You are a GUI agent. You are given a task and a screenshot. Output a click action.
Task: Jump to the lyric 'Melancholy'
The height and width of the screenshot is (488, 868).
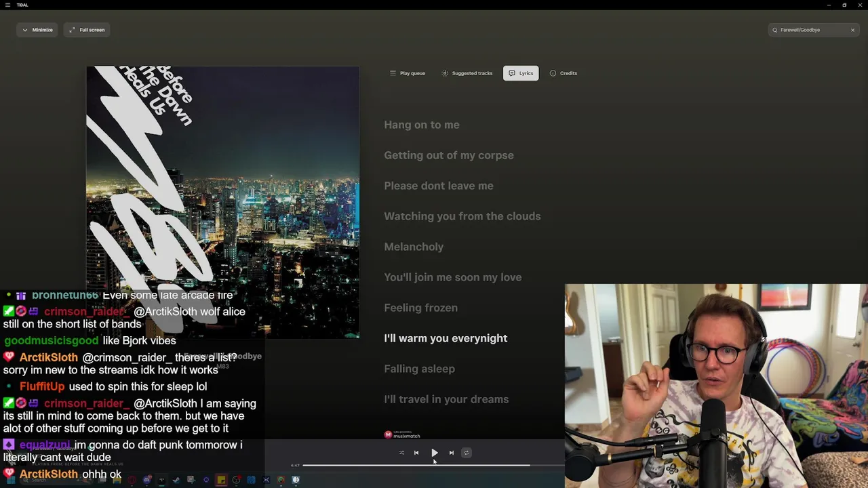tap(414, 247)
